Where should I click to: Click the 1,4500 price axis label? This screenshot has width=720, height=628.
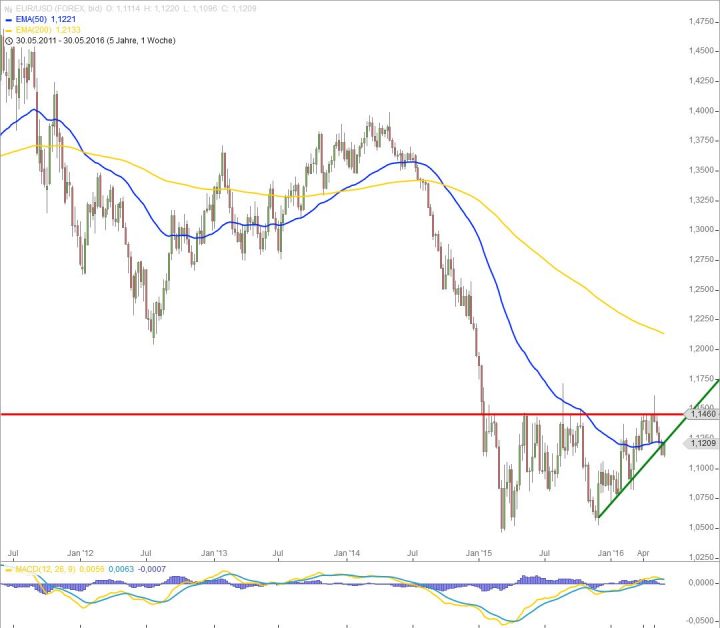[x=702, y=51]
